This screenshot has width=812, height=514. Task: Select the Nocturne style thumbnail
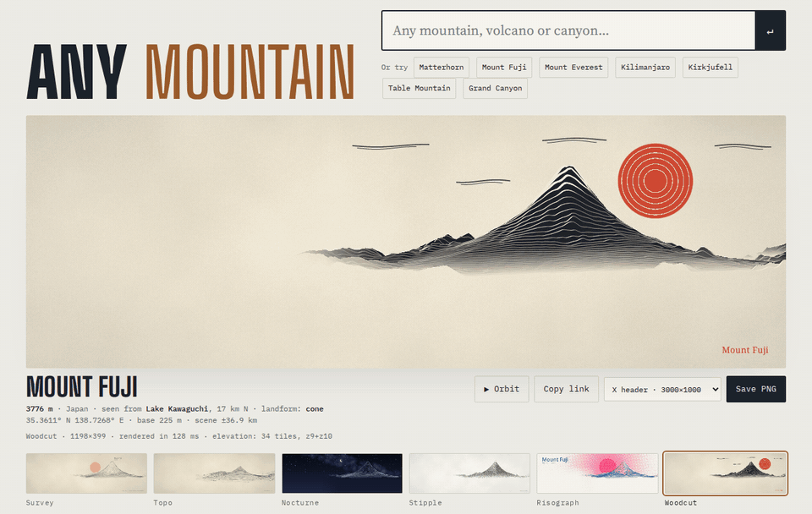pyautogui.click(x=342, y=473)
